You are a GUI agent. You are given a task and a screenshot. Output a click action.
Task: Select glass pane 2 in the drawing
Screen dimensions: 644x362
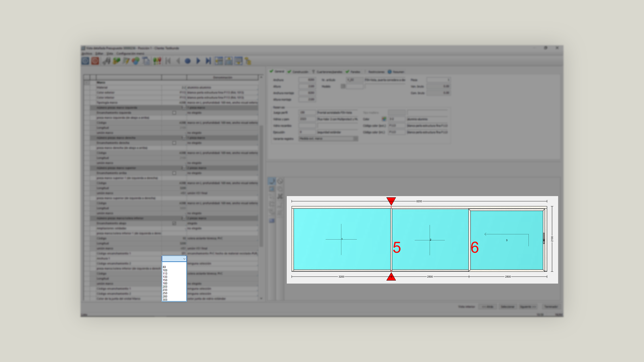point(430,239)
